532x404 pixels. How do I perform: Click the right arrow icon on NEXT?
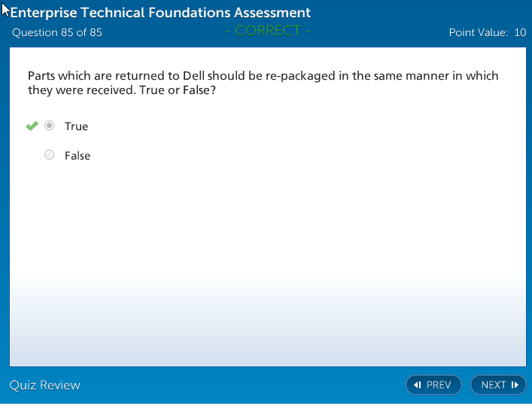tap(515, 385)
